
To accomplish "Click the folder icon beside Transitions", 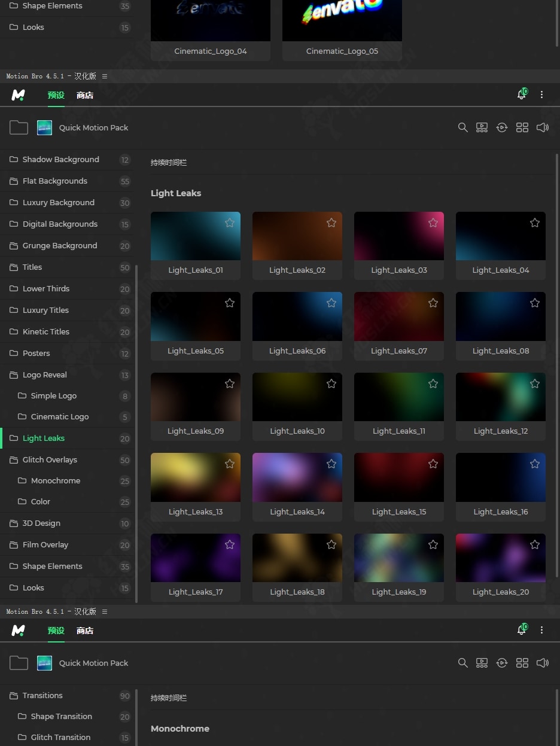I will pos(14,695).
